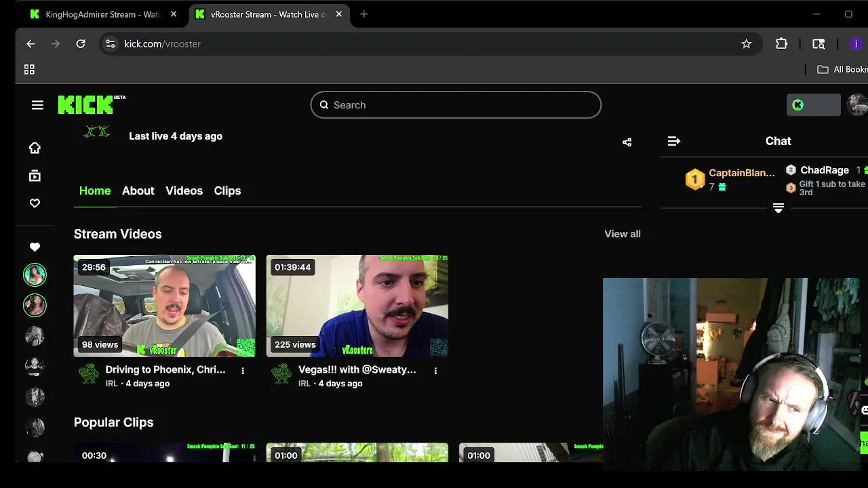Switch to the Videos tab
This screenshot has width=868, height=488.
coord(184,191)
